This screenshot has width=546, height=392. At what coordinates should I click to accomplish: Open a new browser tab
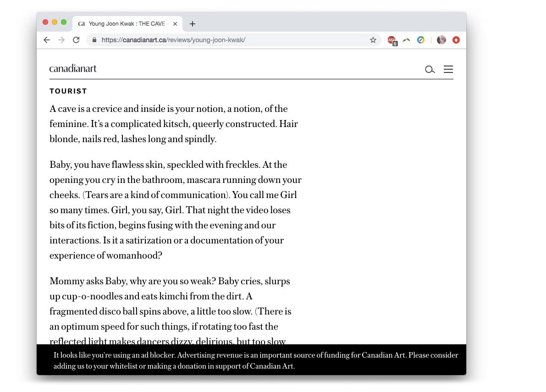[x=193, y=24]
